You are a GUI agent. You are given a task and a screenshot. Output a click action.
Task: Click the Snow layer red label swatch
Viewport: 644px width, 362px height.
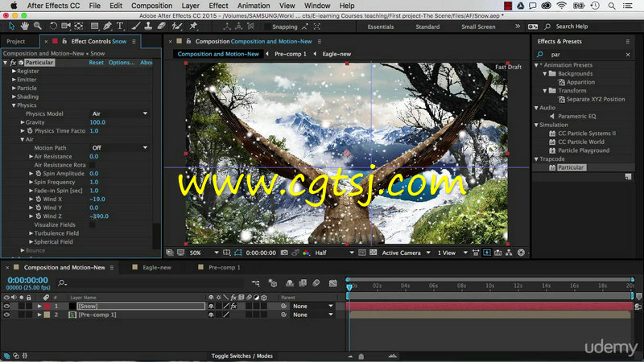pyautogui.click(x=47, y=306)
